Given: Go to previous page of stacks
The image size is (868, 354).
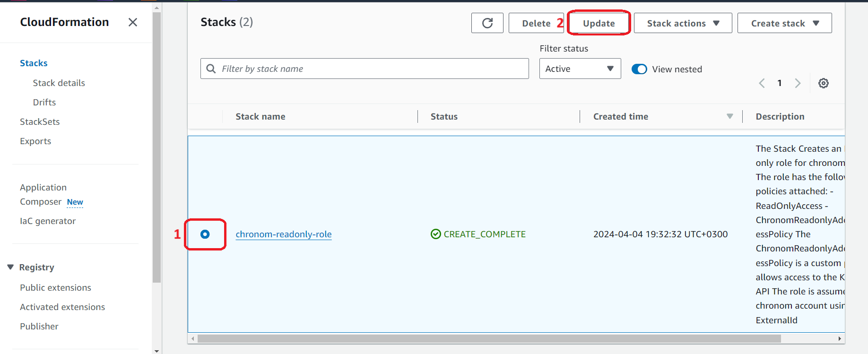Looking at the screenshot, I should pyautogui.click(x=762, y=83).
